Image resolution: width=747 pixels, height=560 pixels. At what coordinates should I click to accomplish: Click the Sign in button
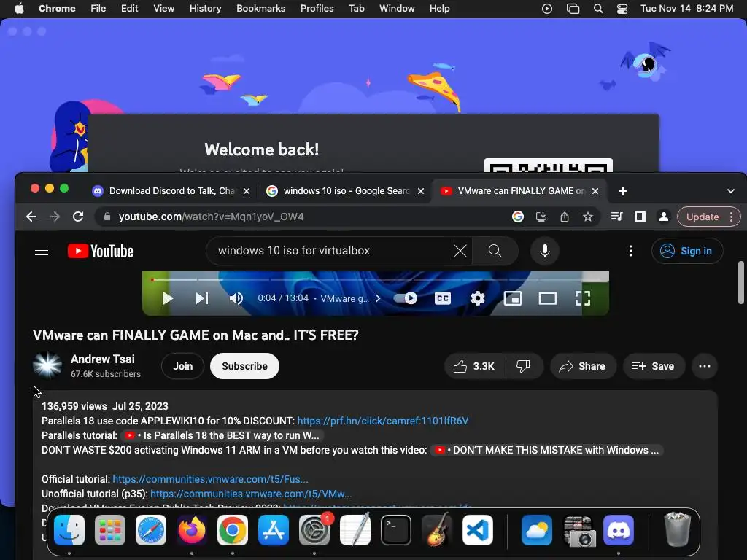pos(687,251)
